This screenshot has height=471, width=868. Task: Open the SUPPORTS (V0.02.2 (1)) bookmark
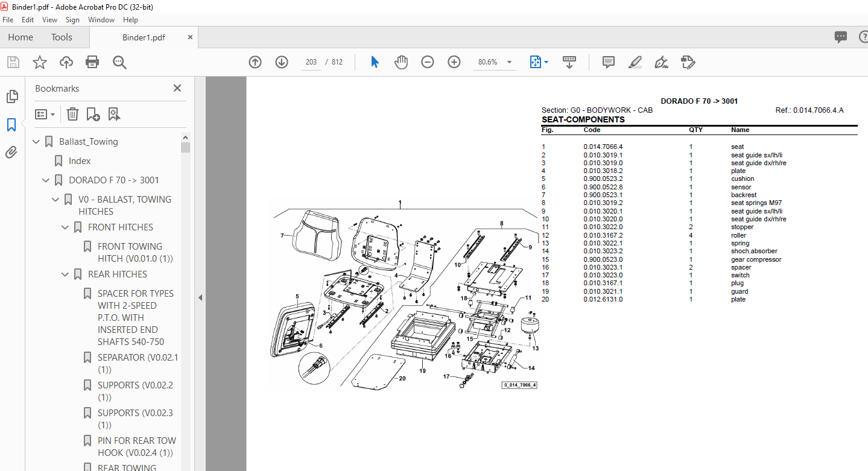[x=135, y=391]
